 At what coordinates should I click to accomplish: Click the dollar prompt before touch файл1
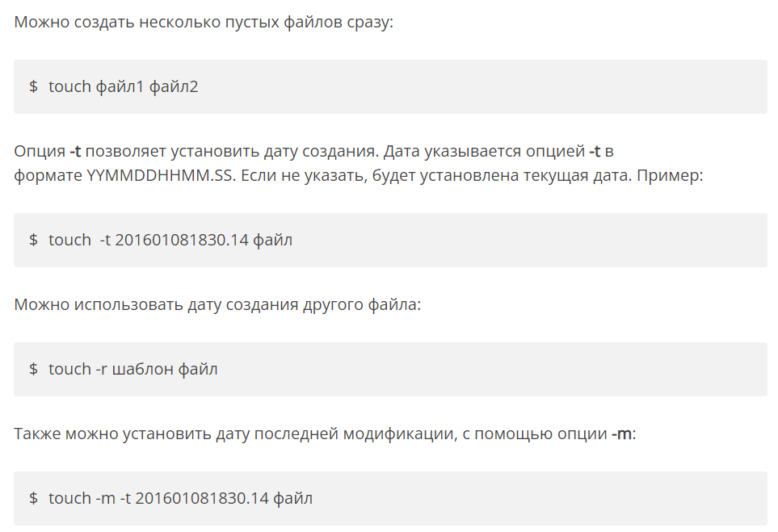[34, 86]
